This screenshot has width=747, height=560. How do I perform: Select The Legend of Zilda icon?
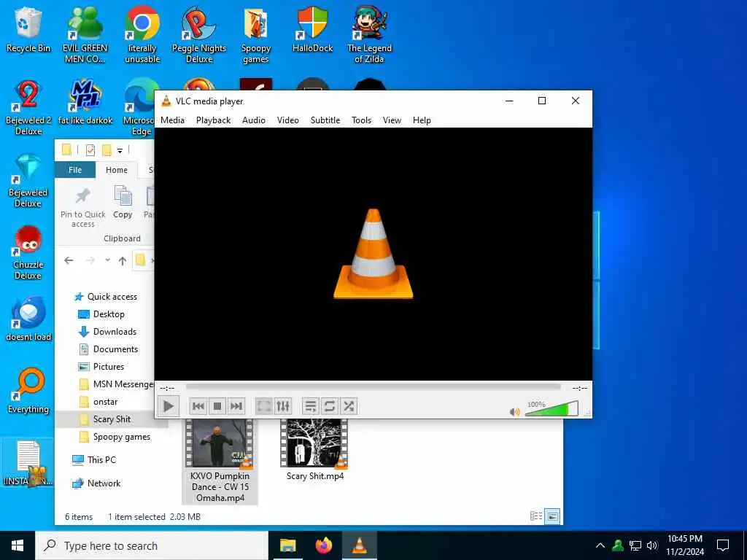pos(369,35)
